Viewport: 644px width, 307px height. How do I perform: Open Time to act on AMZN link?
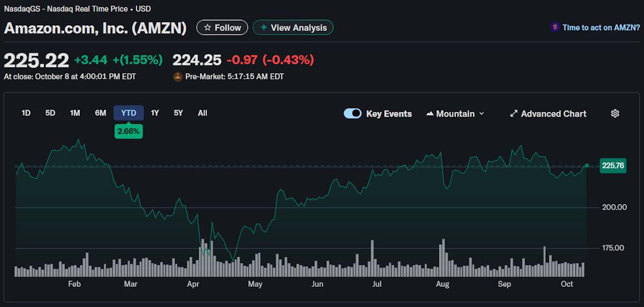click(601, 28)
